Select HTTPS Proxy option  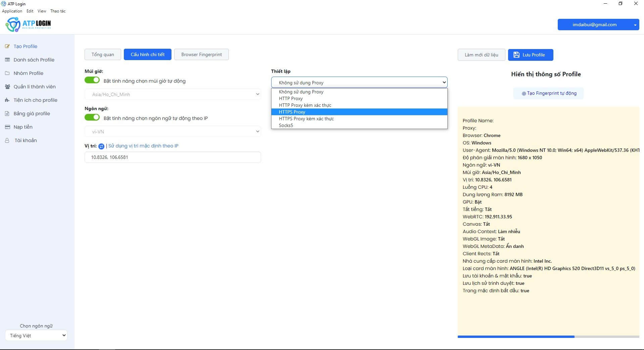(359, 112)
